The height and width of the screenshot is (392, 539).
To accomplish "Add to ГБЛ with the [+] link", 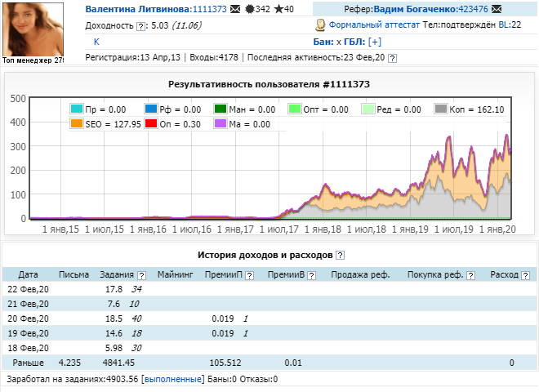I will [x=375, y=42].
